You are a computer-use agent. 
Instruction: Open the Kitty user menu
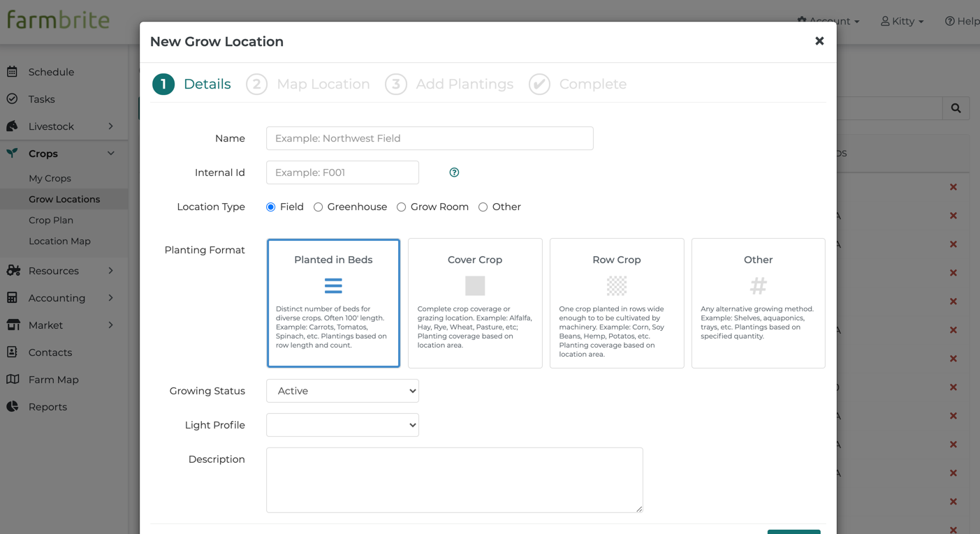coord(902,21)
